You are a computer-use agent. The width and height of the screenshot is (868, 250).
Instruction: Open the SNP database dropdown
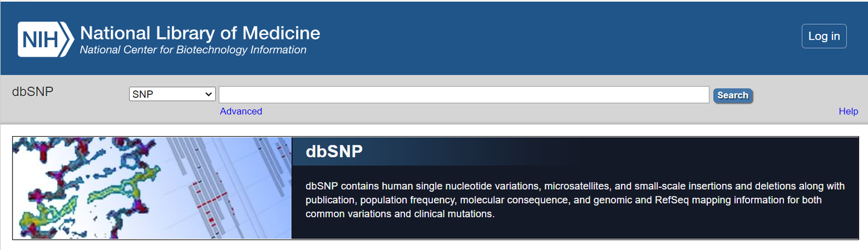pos(172,95)
